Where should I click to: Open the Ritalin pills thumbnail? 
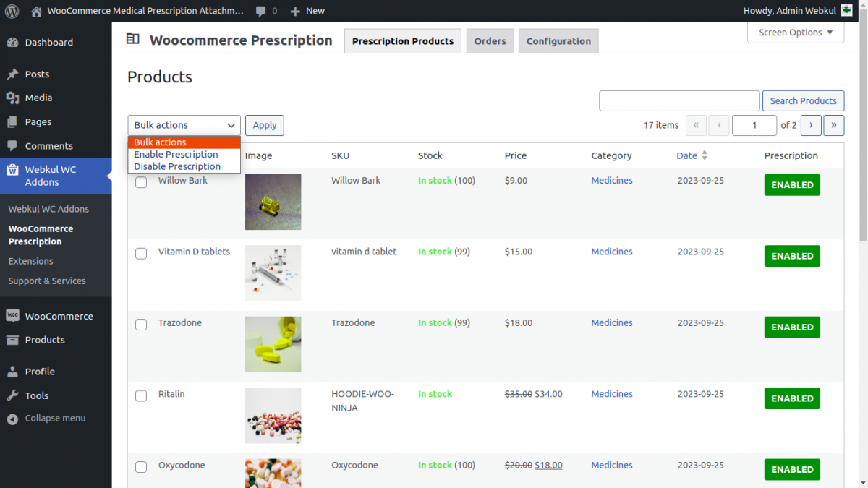click(273, 416)
